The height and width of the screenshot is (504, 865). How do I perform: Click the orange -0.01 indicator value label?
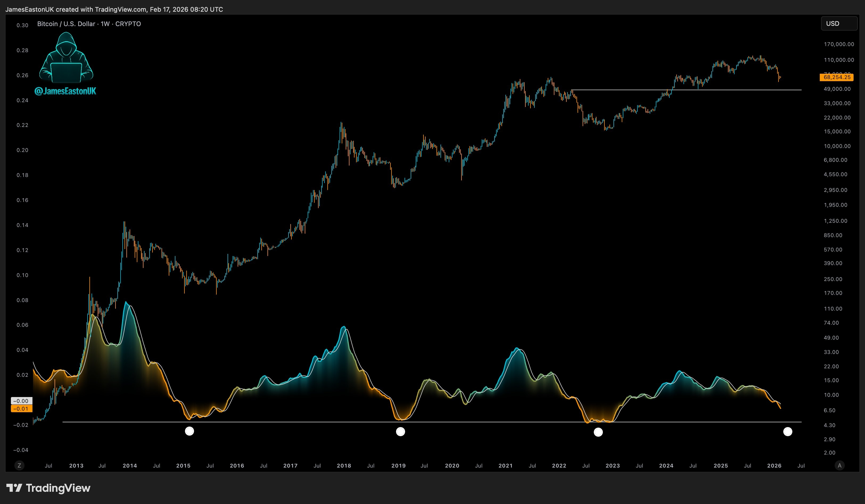(x=22, y=409)
